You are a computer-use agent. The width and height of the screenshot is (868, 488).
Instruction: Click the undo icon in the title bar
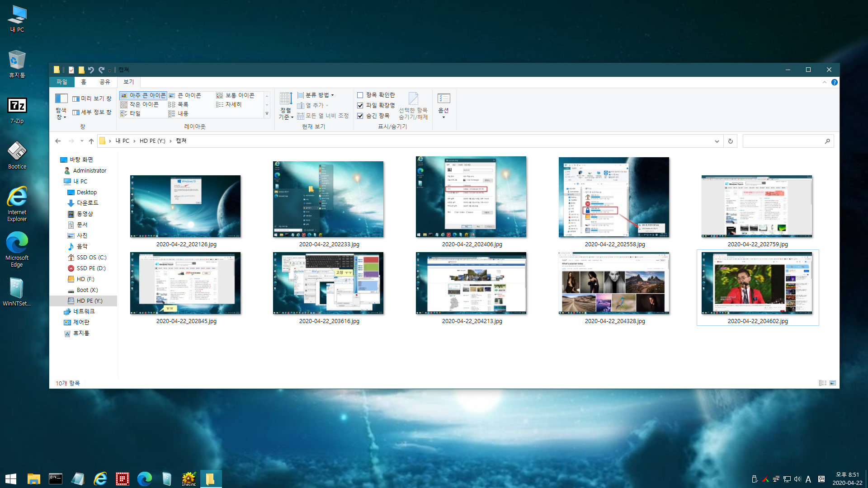(91, 70)
